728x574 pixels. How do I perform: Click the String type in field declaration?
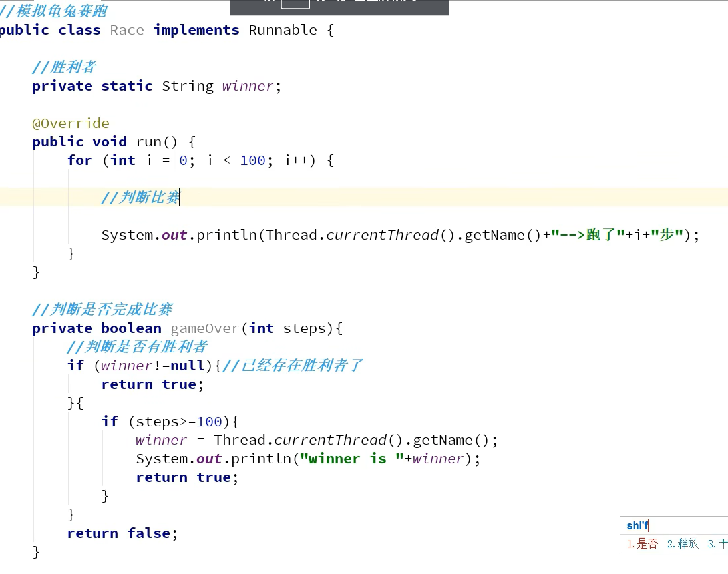click(x=188, y=86)
